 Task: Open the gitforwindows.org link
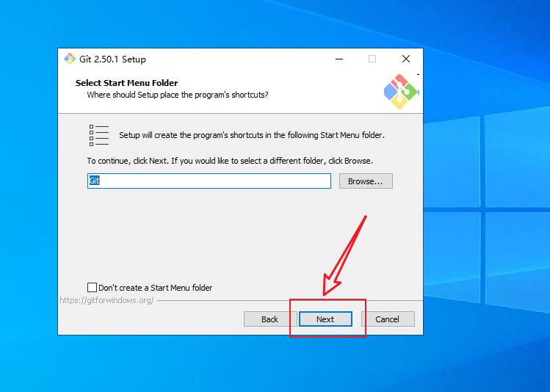coord(106,300)
